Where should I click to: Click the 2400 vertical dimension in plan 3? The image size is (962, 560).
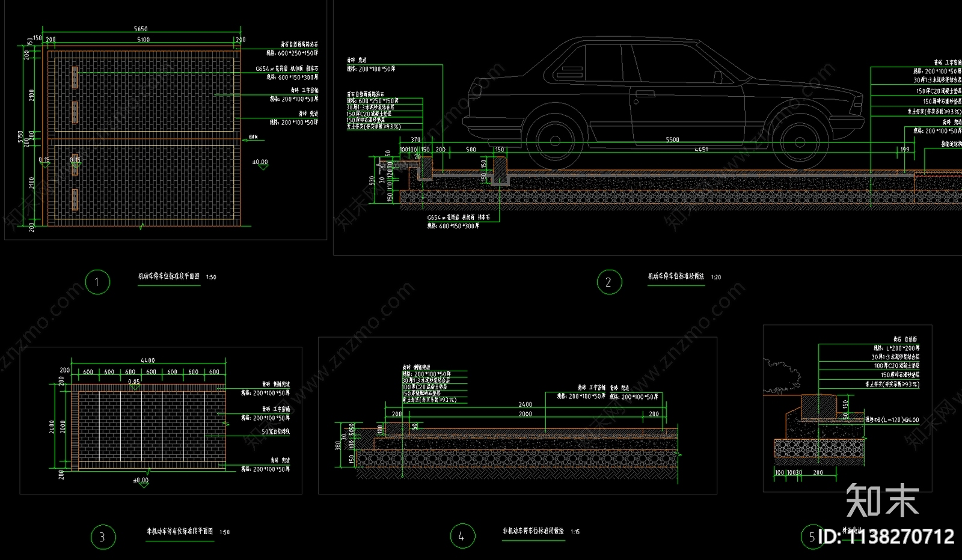click(52, 427)
